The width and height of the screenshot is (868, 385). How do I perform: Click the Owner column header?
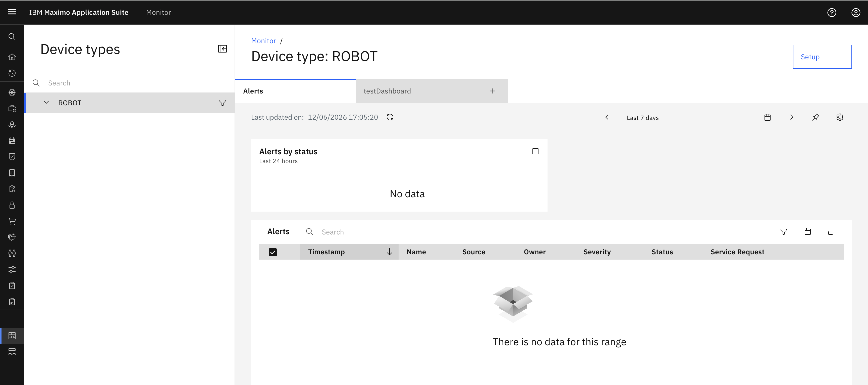tap(535, 252)
